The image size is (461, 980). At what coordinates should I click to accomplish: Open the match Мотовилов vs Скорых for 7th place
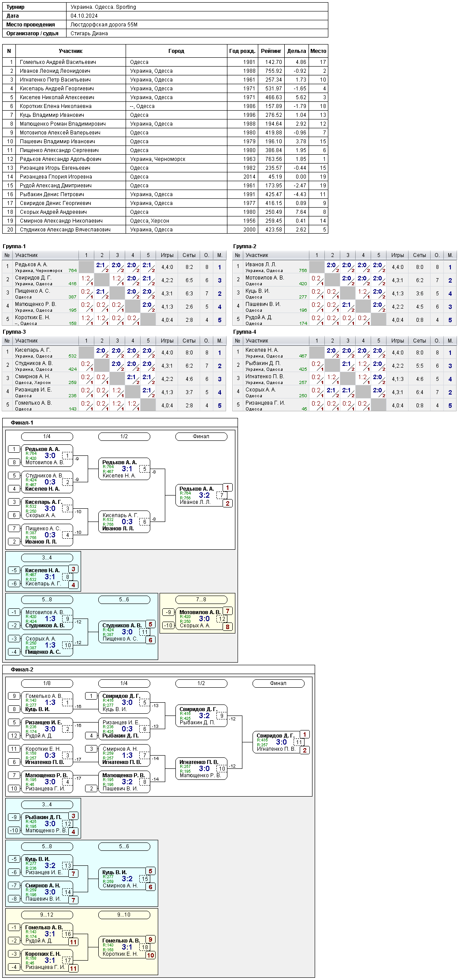201,619
